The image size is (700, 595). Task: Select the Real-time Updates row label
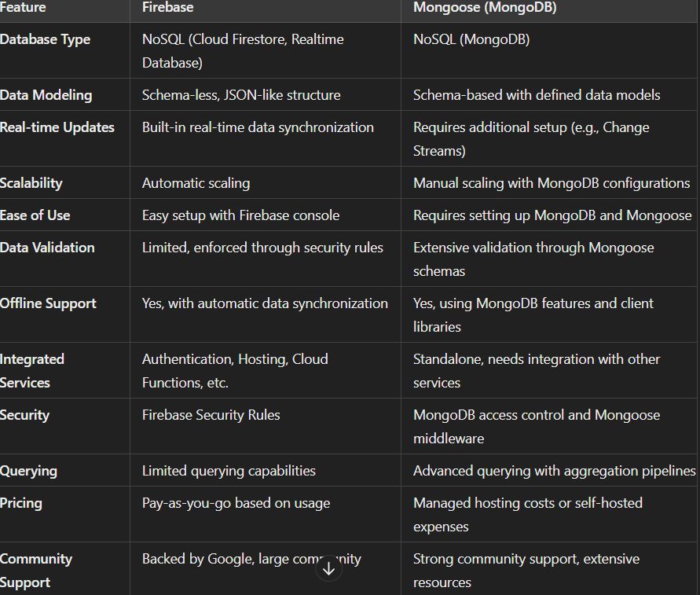57,127
